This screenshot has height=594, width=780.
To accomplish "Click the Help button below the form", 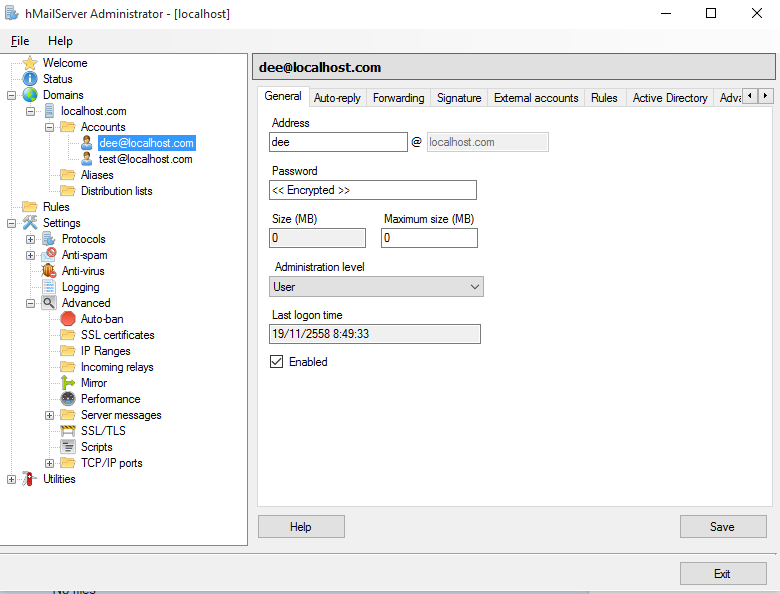I will (x=301, y=526).
